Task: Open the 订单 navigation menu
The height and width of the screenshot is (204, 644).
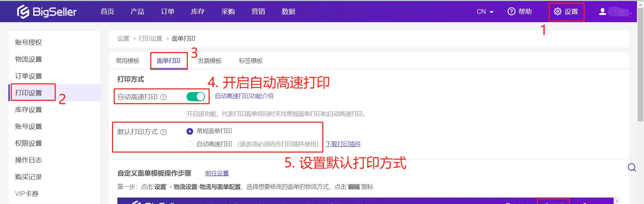Action: 167,12
